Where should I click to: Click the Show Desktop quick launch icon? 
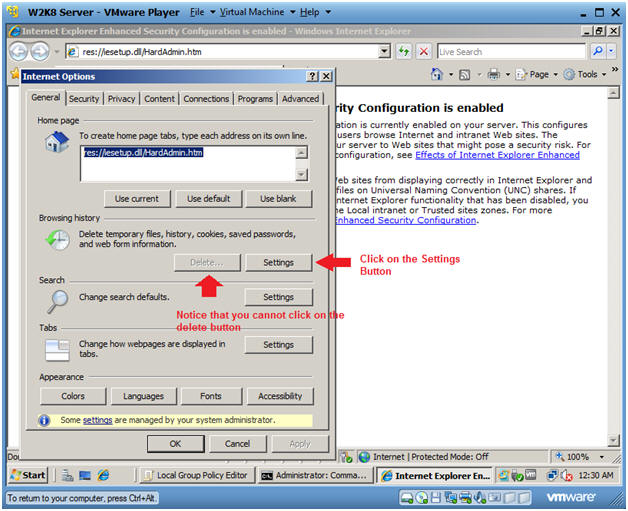point(85,475)
